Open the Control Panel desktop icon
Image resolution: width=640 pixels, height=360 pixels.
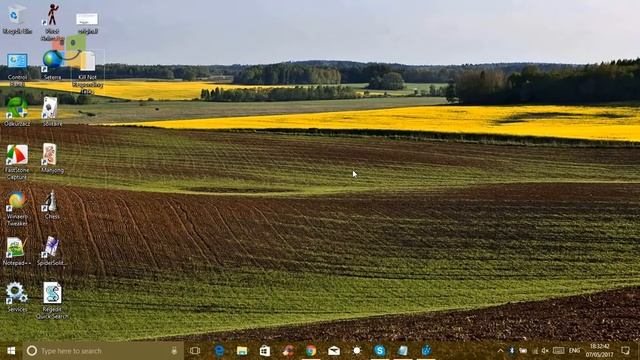(17, 69)
